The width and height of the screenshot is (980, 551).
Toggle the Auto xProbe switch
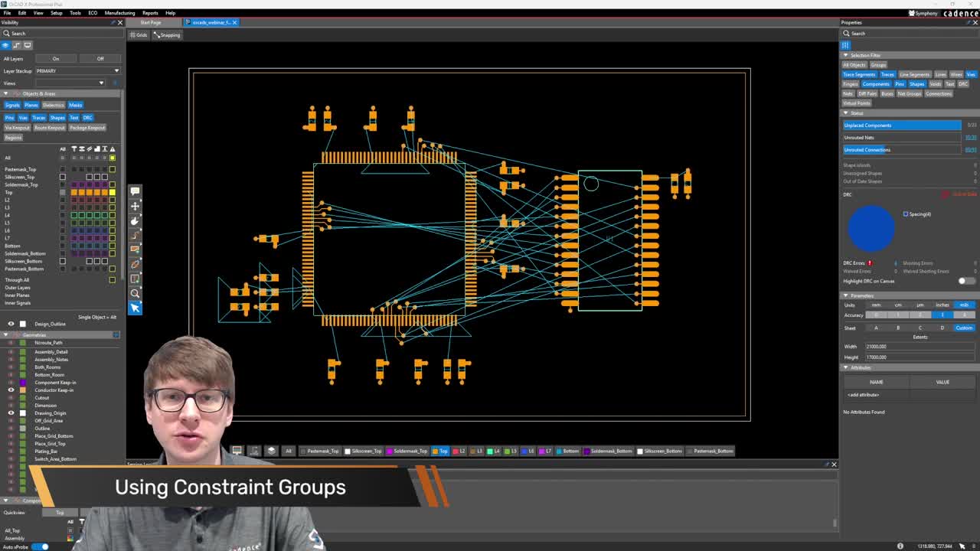[40, 546]
